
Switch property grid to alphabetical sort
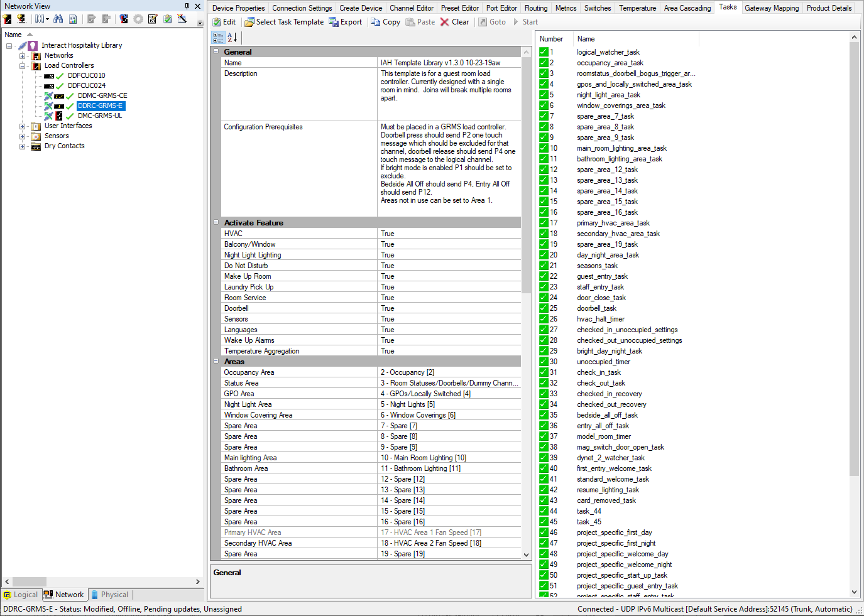click(232, 38)
